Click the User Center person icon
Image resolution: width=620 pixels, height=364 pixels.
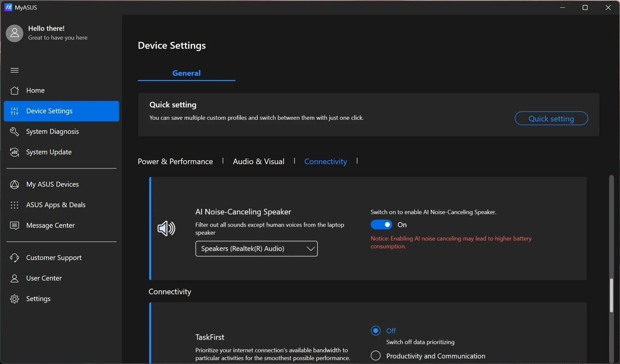pyautogui.click(x=15, y=278)
